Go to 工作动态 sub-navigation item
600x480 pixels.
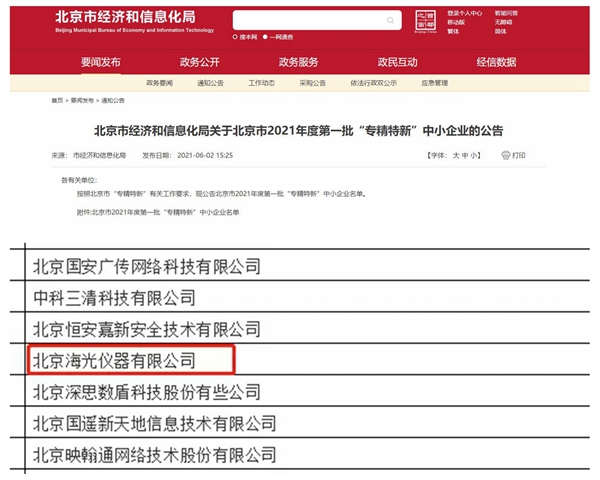click(261, 83)
